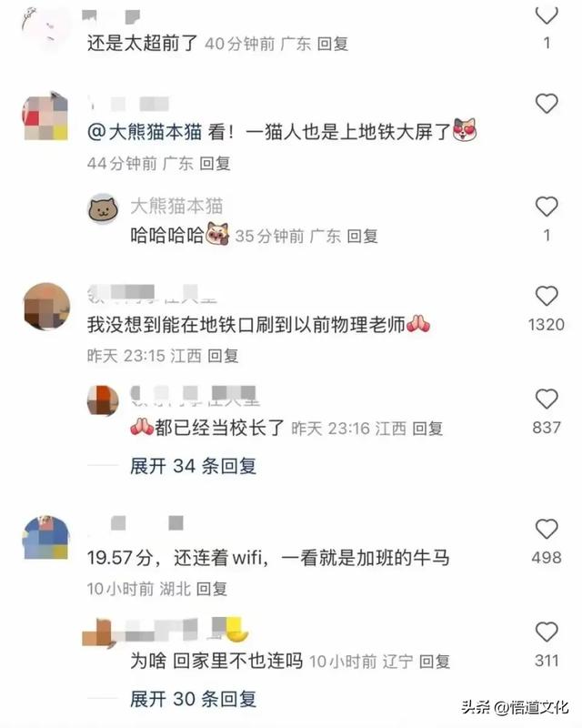This screenshot has width=582, height=728.
Task: Like the 为啥 回家里不也连吗 reply
Action: [x=547, y=632]
